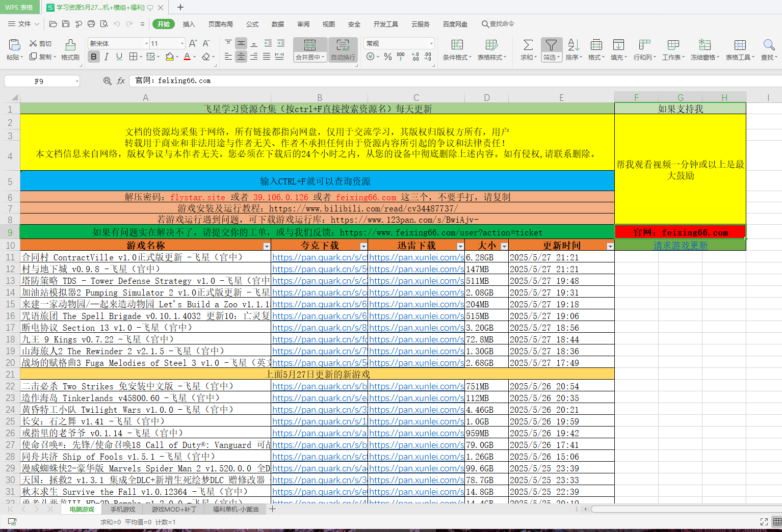Toggle the Filter (筛选) button
The width and height of the screenshot is (782, 532).
(x=552, y=50)
